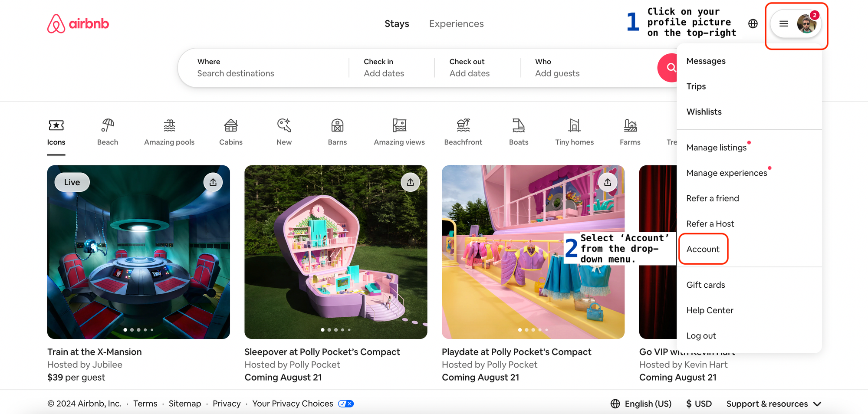
Task: Click the Airbnb logo
Action: 78,23
